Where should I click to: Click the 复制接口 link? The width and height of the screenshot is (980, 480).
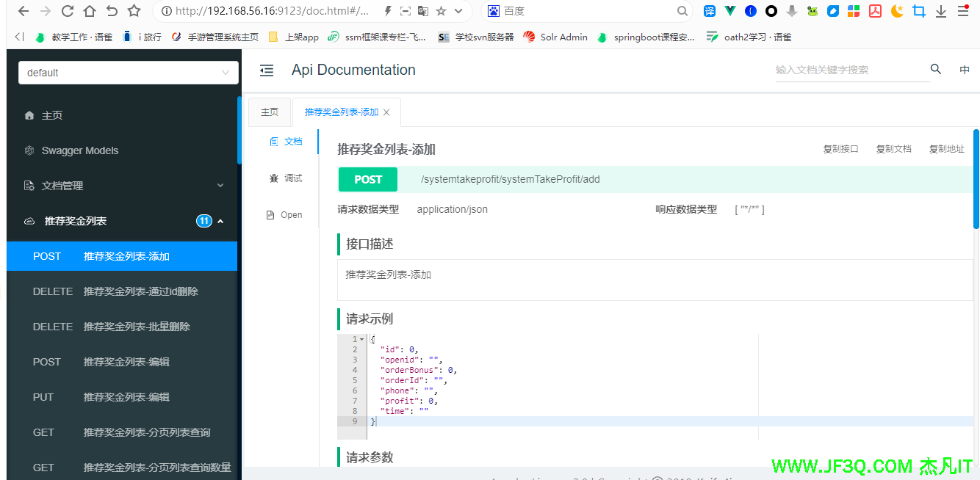point(840,149)
